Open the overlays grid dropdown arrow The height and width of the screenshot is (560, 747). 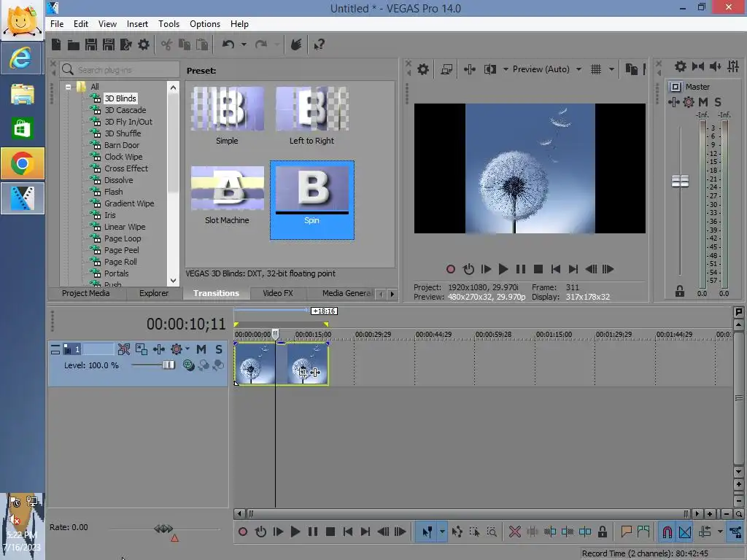click(x=611, y=69)
